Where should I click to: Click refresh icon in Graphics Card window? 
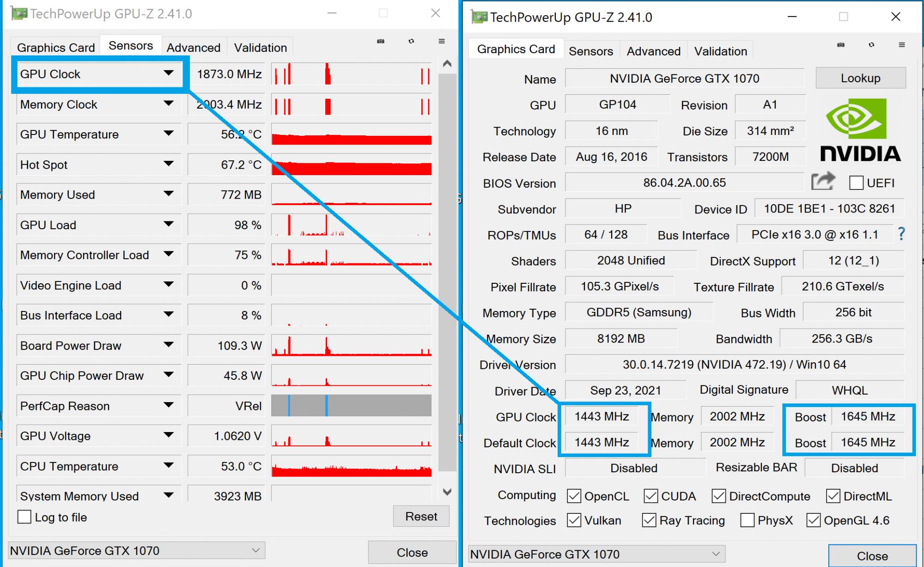coord(871,45)
